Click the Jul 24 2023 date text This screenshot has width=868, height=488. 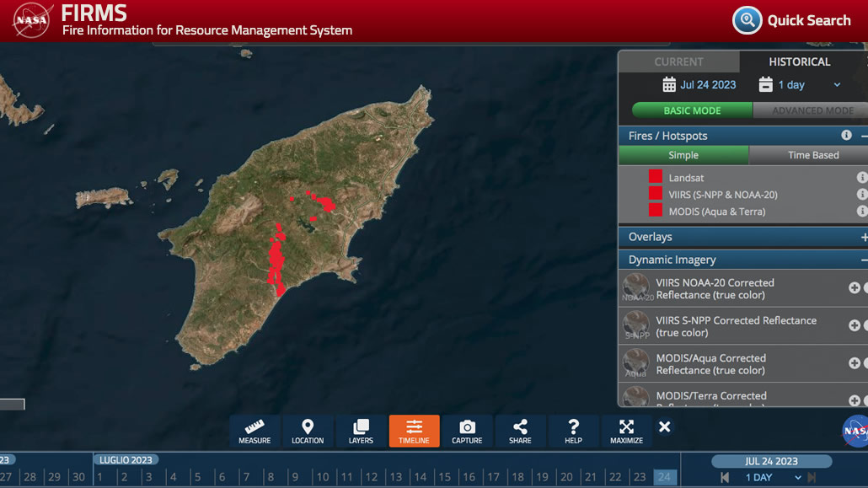(708, 85)
